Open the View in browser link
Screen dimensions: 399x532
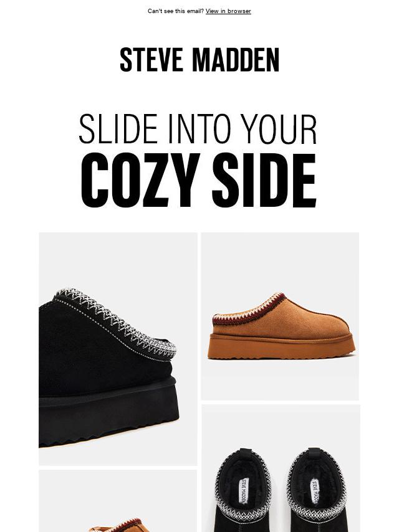(228, 11)
